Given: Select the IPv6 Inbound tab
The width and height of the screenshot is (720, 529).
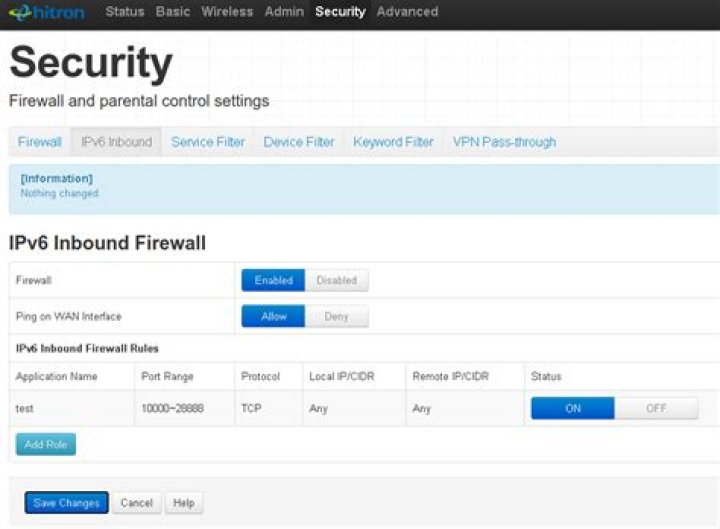Looking at the screenshot, I should coord(117,142).
